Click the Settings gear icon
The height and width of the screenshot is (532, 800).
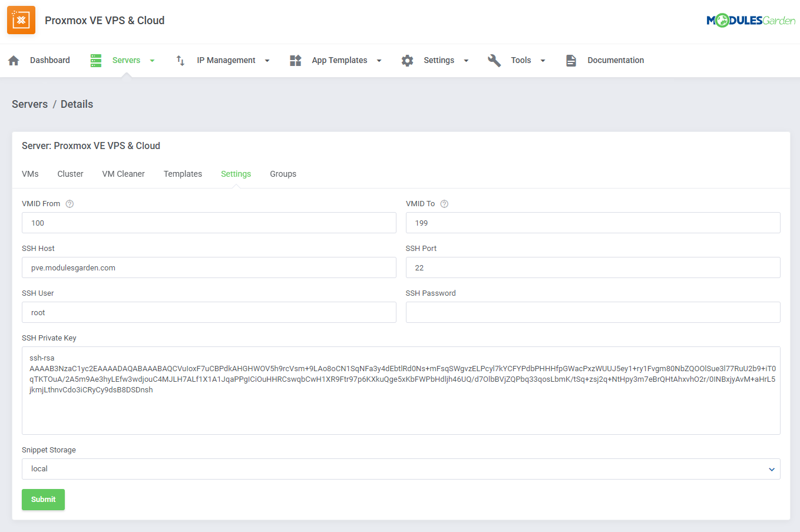[x=407, y=60]
